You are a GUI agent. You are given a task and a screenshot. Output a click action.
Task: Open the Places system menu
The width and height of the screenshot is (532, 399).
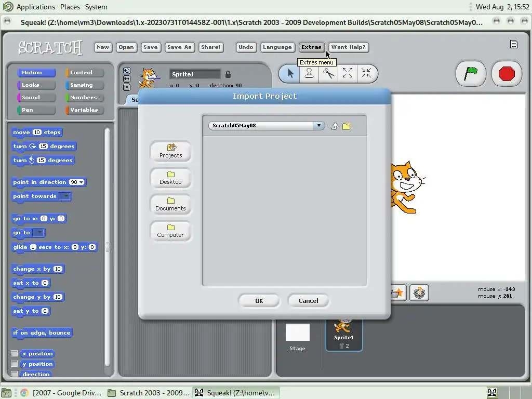tap(70, 7)
